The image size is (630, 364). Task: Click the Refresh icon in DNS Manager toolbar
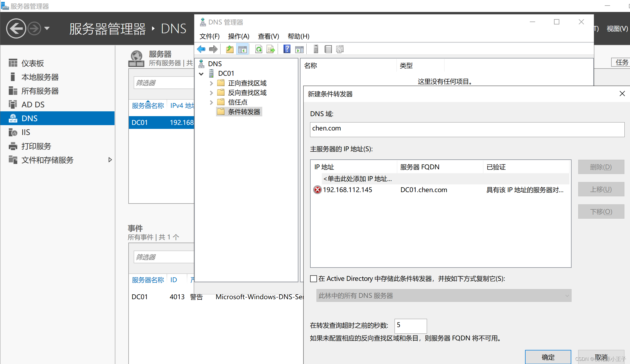(259, 49)
